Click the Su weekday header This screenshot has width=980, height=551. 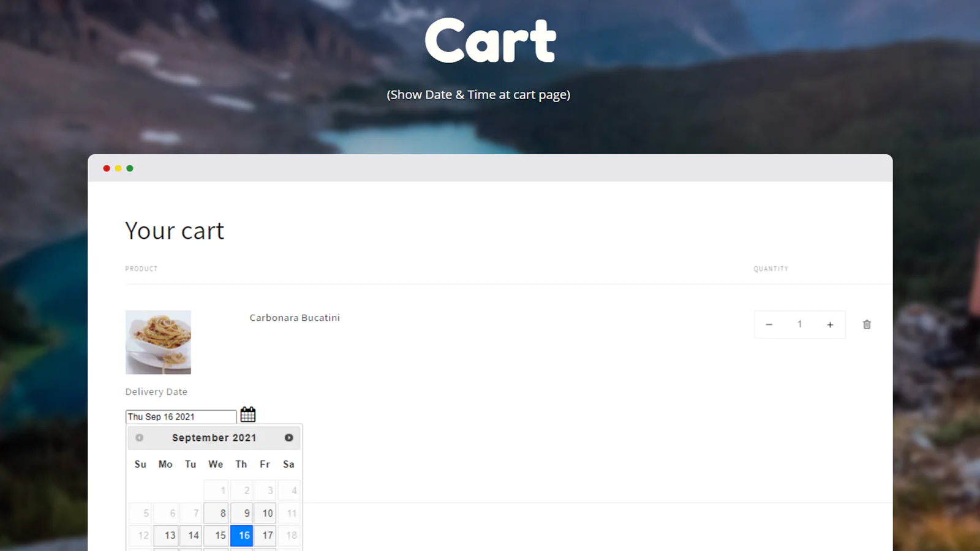(140, 464)
